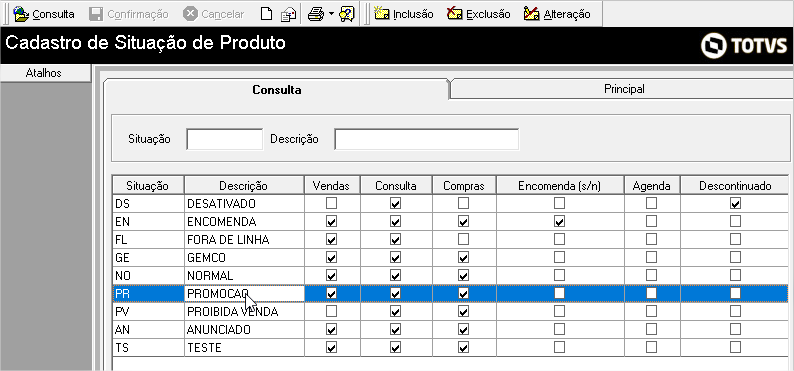The height and width of the screenshot is (371, 794).
Task: Toggle Consulta checkbox for NORMAL
Action: [395, 275]
